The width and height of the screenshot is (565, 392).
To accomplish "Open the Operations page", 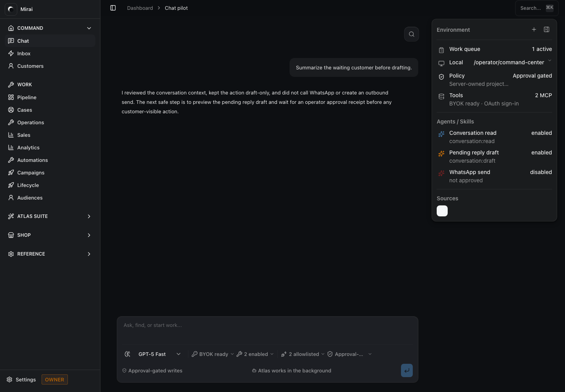I will [x=50, y=122].
